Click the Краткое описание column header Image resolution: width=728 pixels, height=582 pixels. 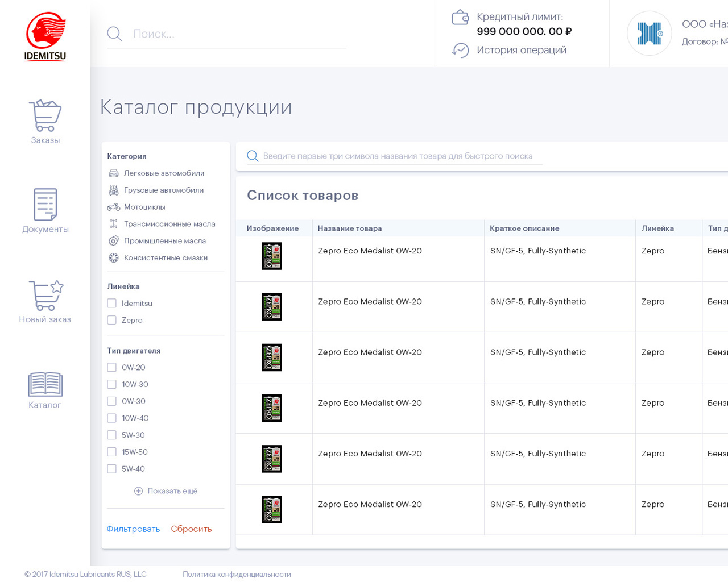[524, 228]
